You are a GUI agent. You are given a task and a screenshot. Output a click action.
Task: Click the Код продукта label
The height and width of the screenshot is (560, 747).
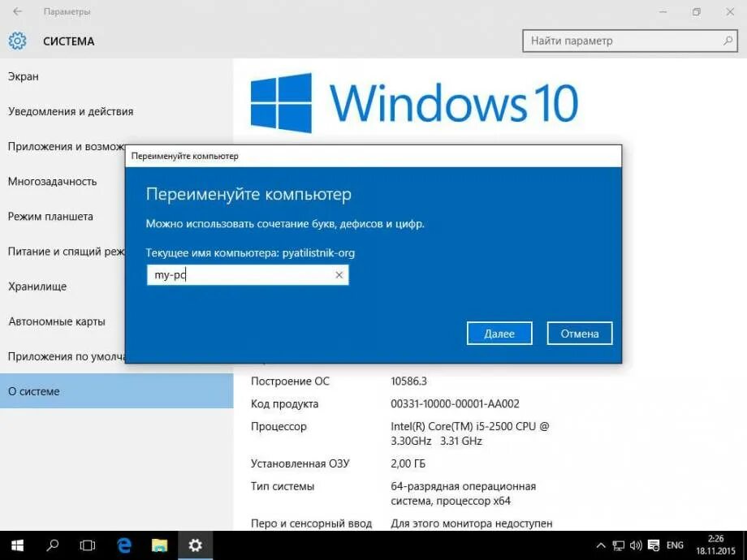coord(284,404)
